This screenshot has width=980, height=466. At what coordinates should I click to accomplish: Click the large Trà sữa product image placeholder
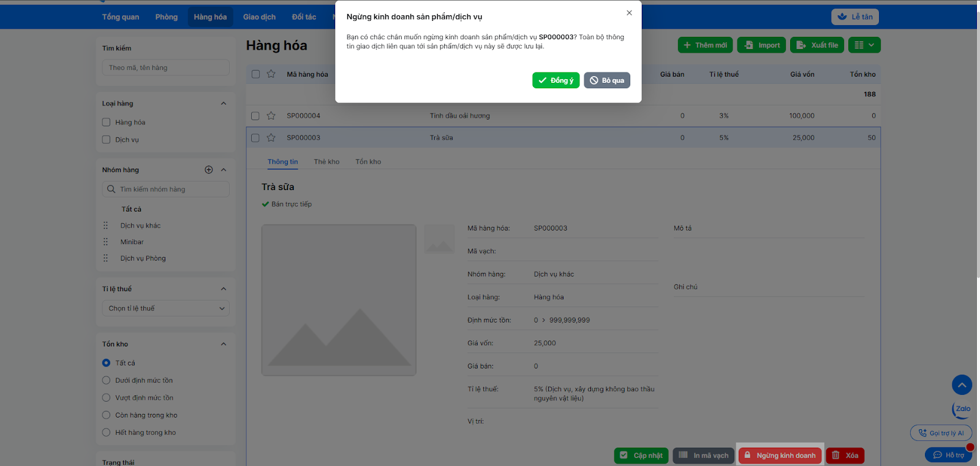(339, 300)
